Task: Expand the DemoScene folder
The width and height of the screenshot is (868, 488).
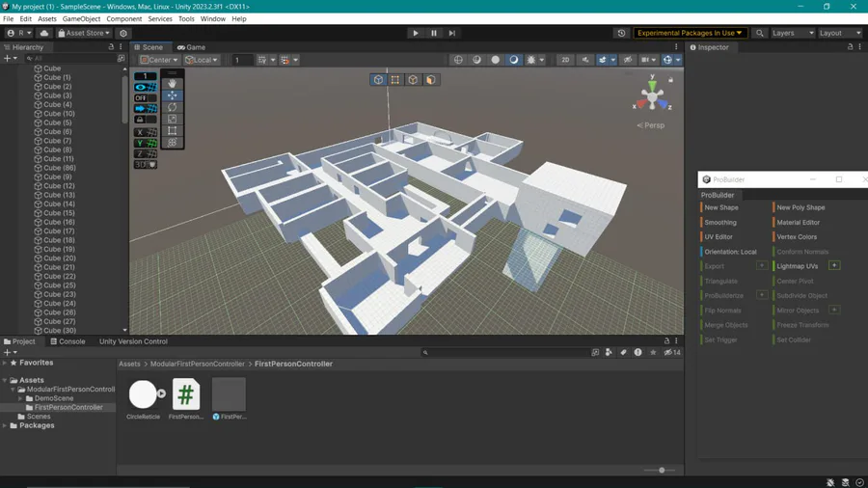Action: (20, 398)
